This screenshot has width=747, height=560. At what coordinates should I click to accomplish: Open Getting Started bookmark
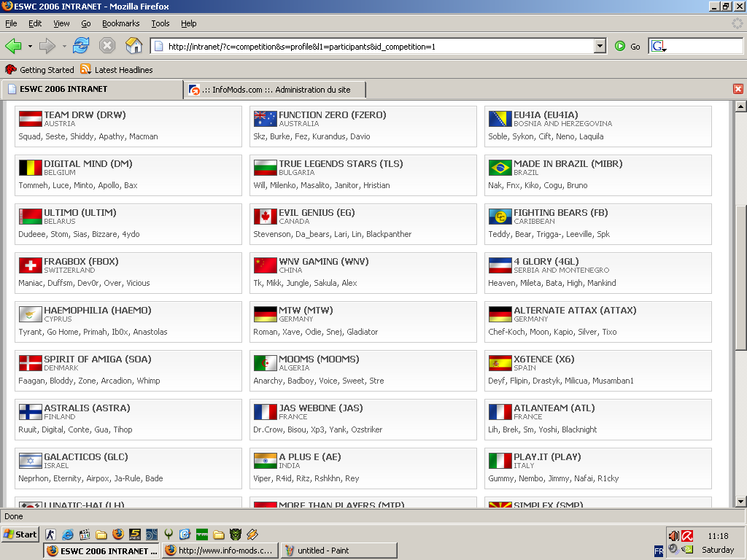click(39, 69)
